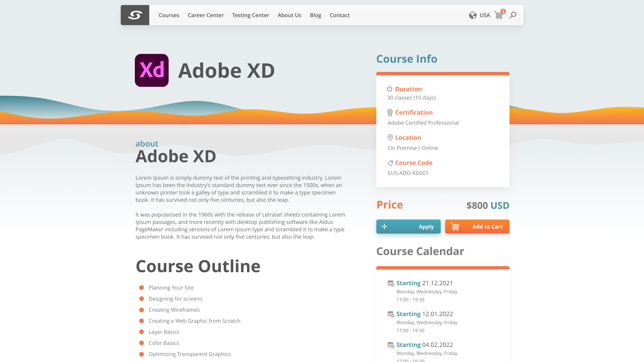Click the Price heading
The width and height of the screenshot is (644, 362).
(389, 205)
